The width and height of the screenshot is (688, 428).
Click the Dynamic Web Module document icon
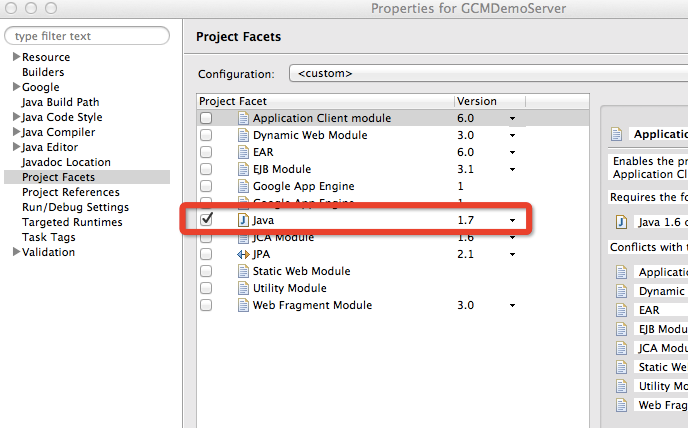pyautogui.click(x=243, y=135)
